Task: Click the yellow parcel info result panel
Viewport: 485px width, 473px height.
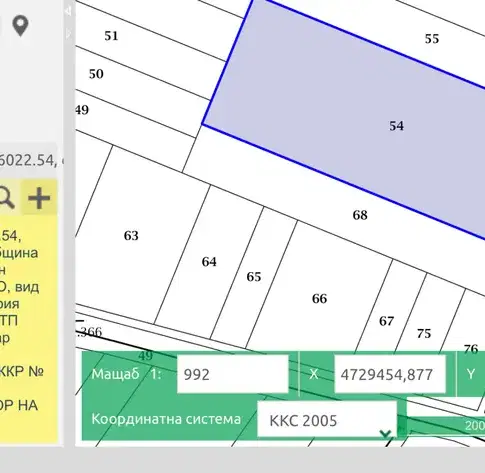Action: [29, 328]
